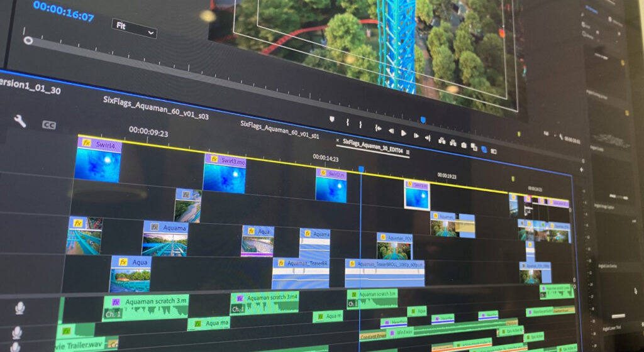This screenshot has width=644, height=352.
Task: Toggle the Comparison View button
Action: (474, 147)
